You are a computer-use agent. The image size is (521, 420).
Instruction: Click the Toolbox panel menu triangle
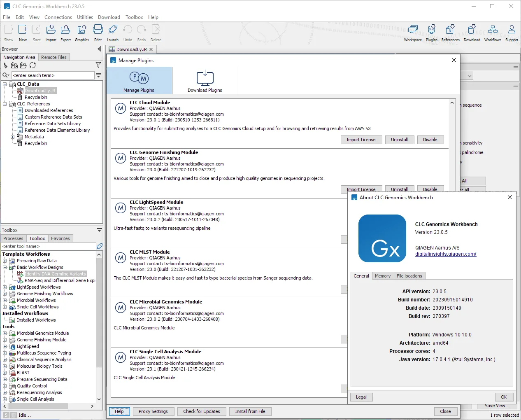point(99,230)
